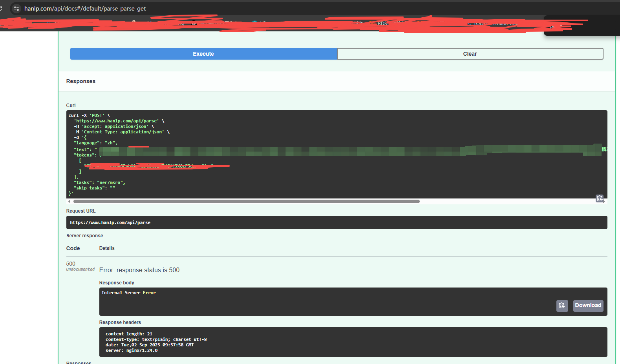Download the response body
The image size is (620, 364).
click(588, 306)
